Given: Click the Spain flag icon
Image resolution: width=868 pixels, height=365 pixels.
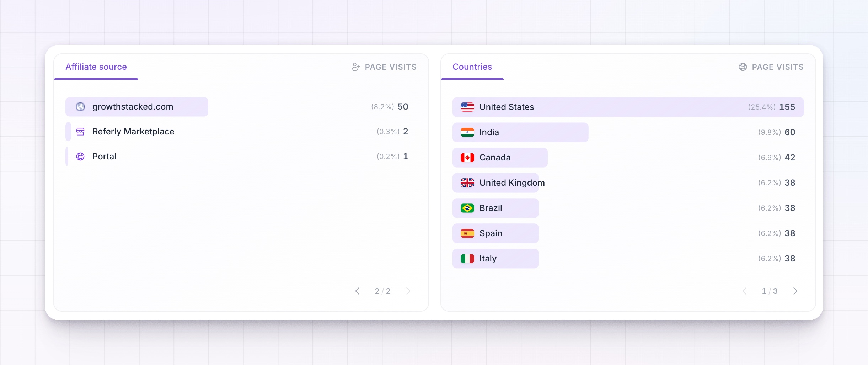Looking at the screenshot, I should (467, 233).
